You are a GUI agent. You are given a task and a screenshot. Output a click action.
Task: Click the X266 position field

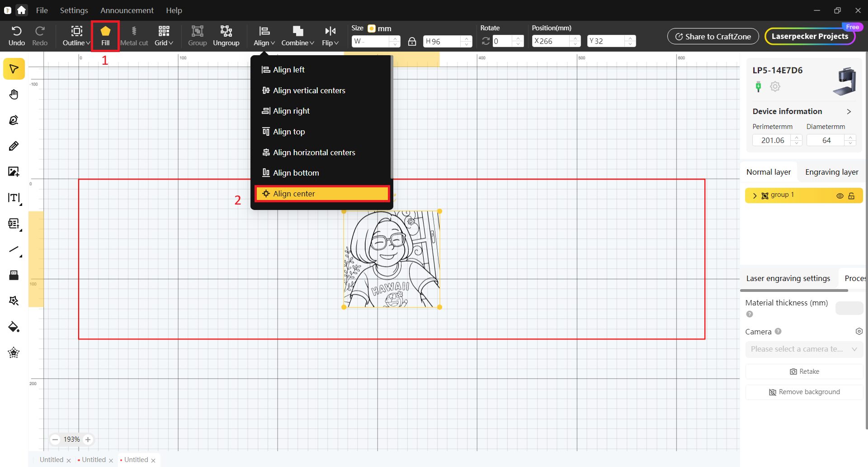pyautogui.click(x=556, y=41)
